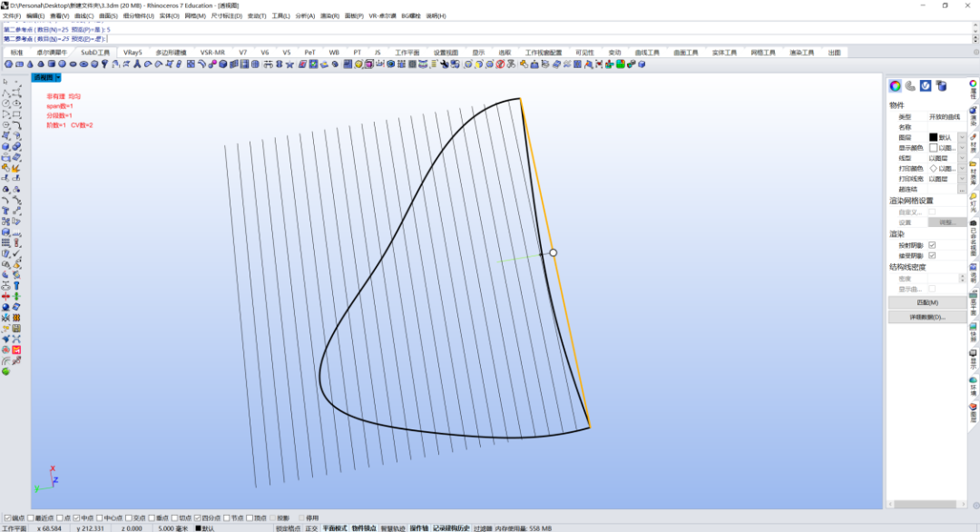Click the black 图层 color swatch
The width and height of the screenshot is (980, 532).
click(x=933, y=137)
